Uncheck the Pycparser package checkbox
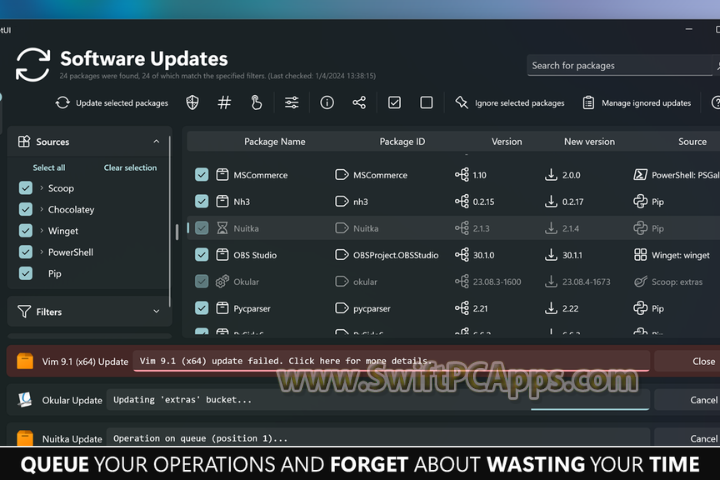This screenshot has width=720, height=480. coord(202,308)
